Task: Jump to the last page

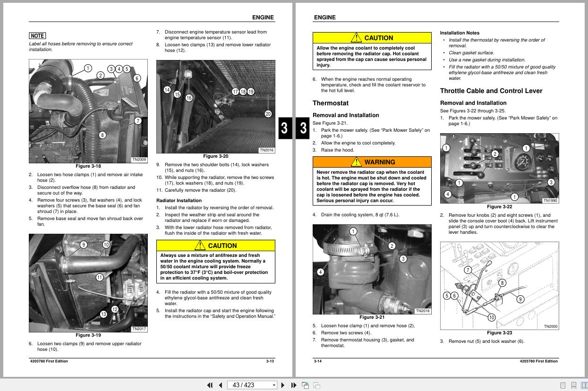Action: (293, 385)
